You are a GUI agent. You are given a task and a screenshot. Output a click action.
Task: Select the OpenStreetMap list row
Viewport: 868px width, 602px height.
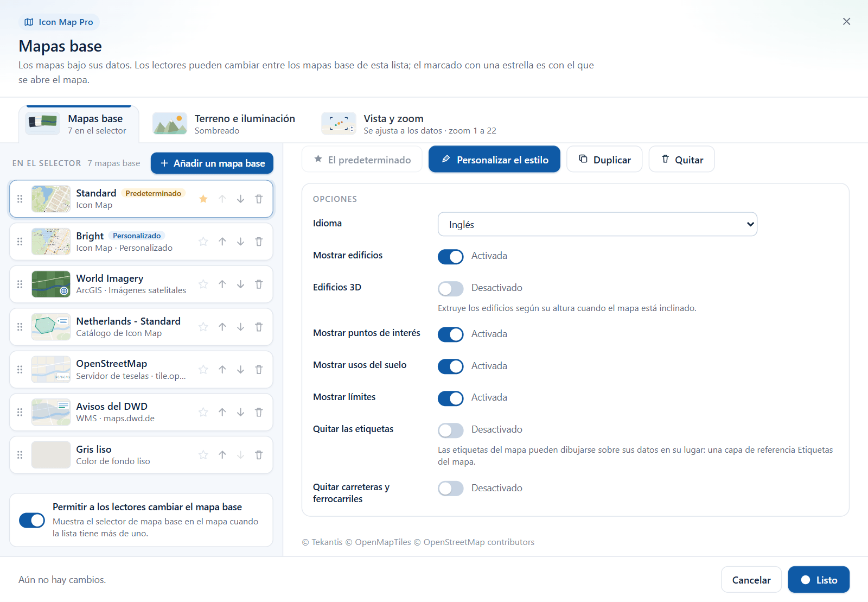(x=141, y=370)
